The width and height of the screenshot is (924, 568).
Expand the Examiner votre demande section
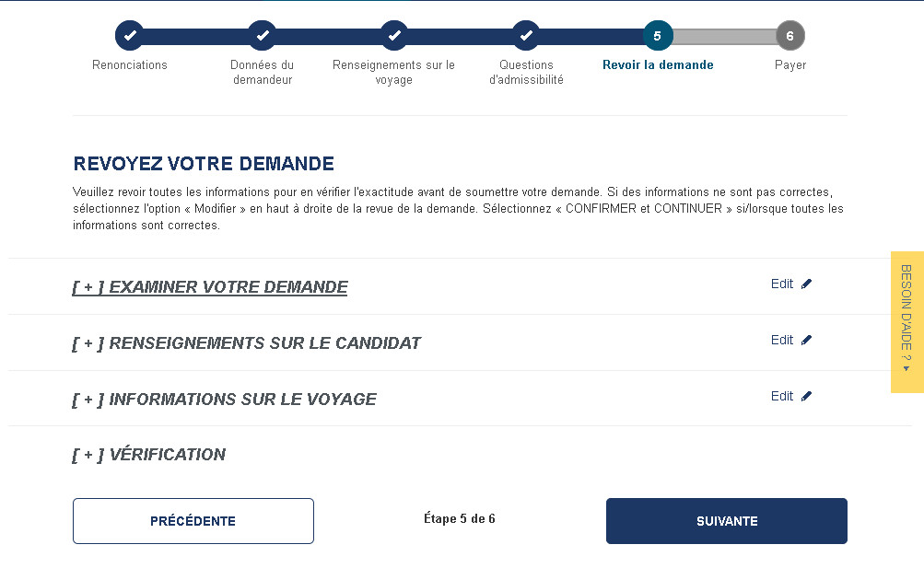[x=209, y=287]
